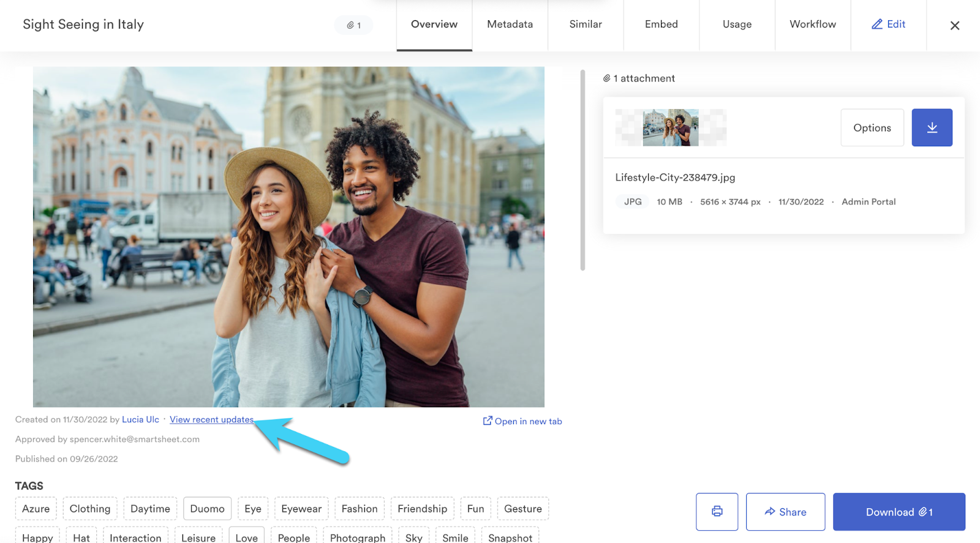980x543 pixels.
Task: Click the print icon button
Action: click(717, 512)
